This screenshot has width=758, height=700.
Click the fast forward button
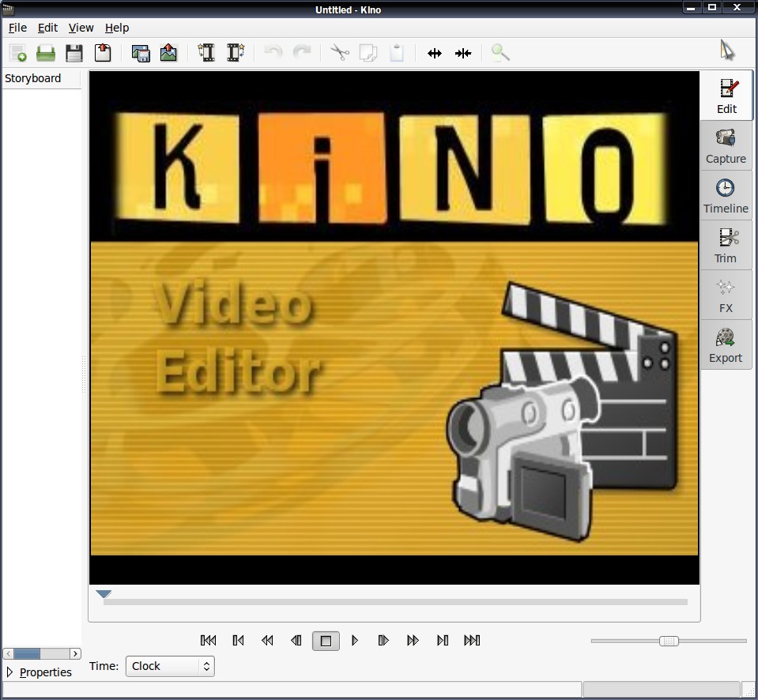(x=413, y=641)
